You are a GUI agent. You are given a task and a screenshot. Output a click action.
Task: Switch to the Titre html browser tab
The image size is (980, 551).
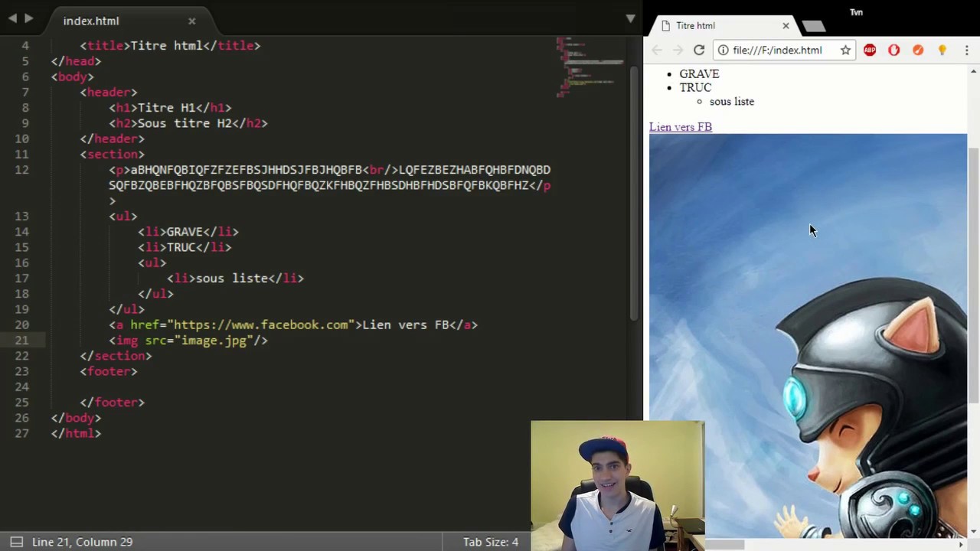pos(712,26)
